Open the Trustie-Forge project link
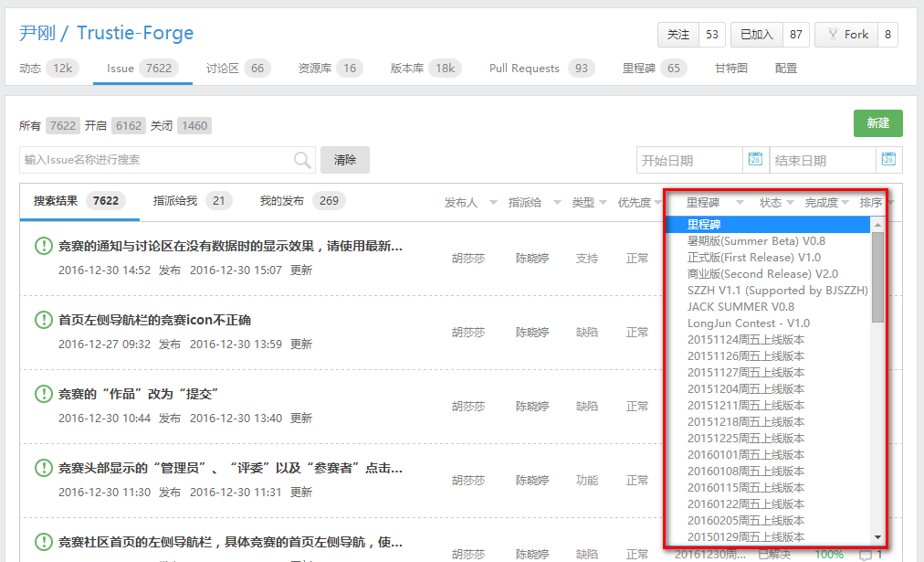The image size is (924, 562). point(135,33)
